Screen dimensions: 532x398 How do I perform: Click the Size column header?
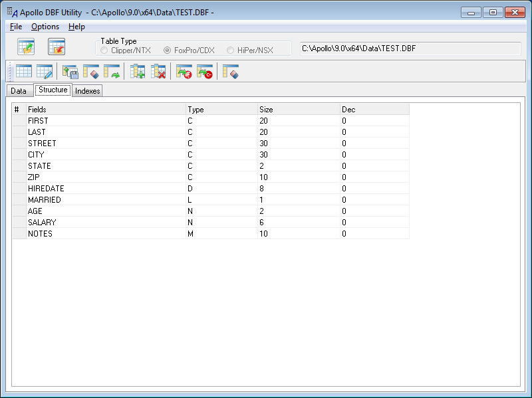299,110
